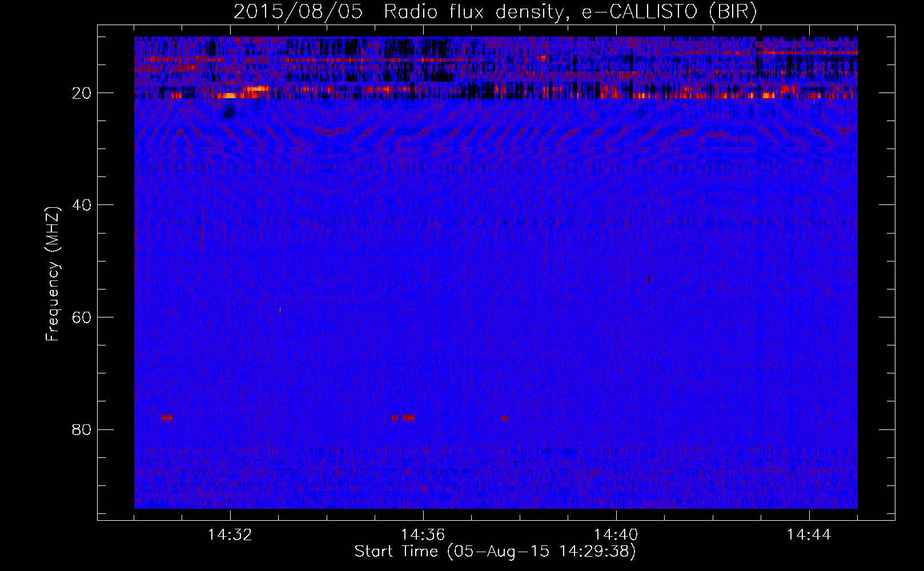This screenshot has width=924, height=571.
Task: Click the 80 frequency tick label
Action: tap(82, 429)
